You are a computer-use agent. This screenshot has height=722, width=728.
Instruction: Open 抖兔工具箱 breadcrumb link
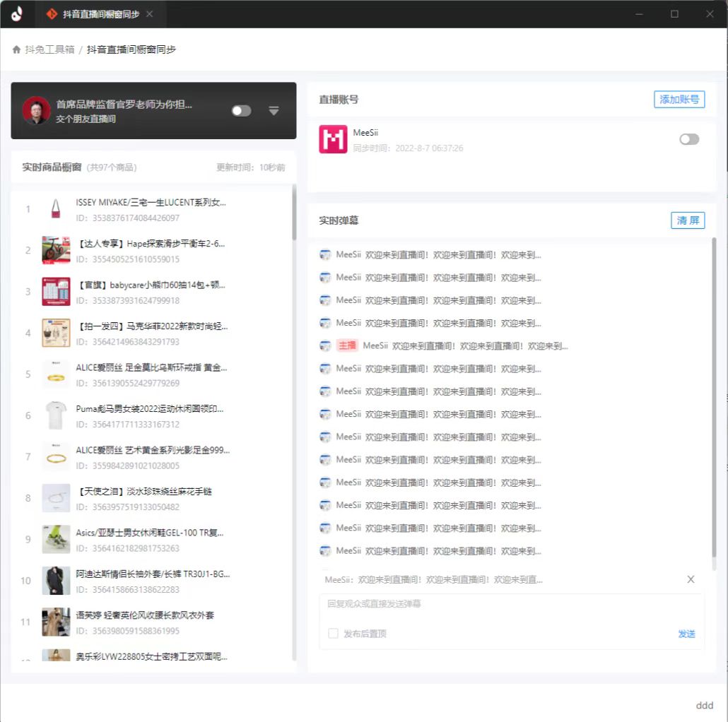pyautogui.click(x=49, y=49)
